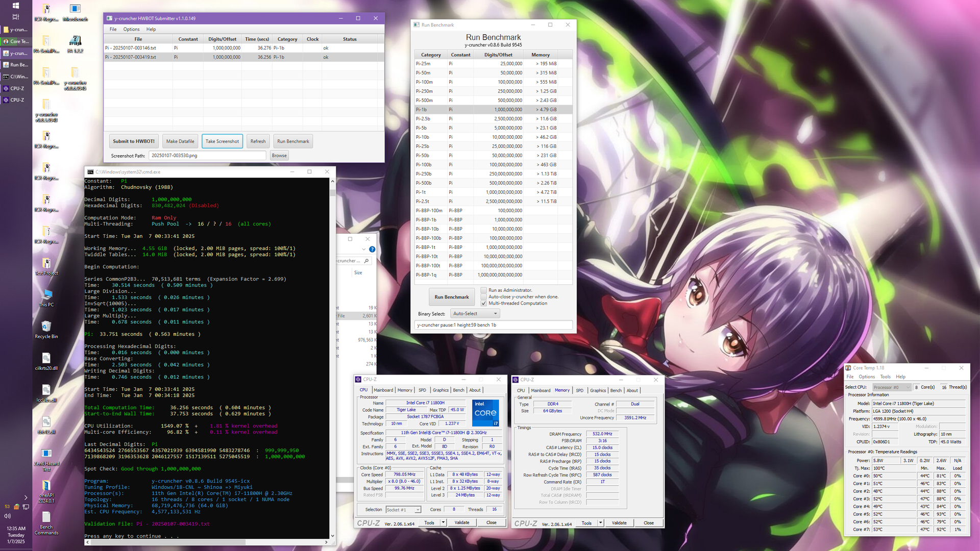This screenshot has height=551, width=980.
Task: Click the search magnifier in Explorer window
Action: 366,261
